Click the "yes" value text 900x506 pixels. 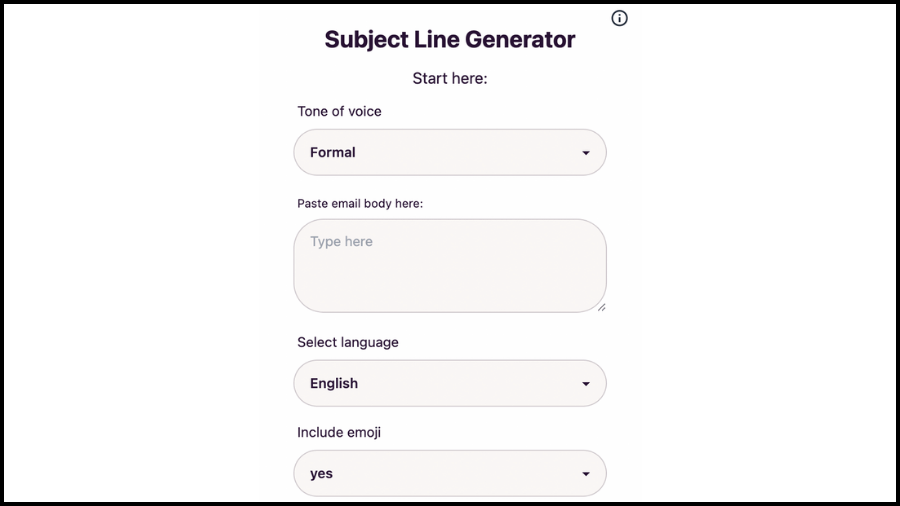321,474
